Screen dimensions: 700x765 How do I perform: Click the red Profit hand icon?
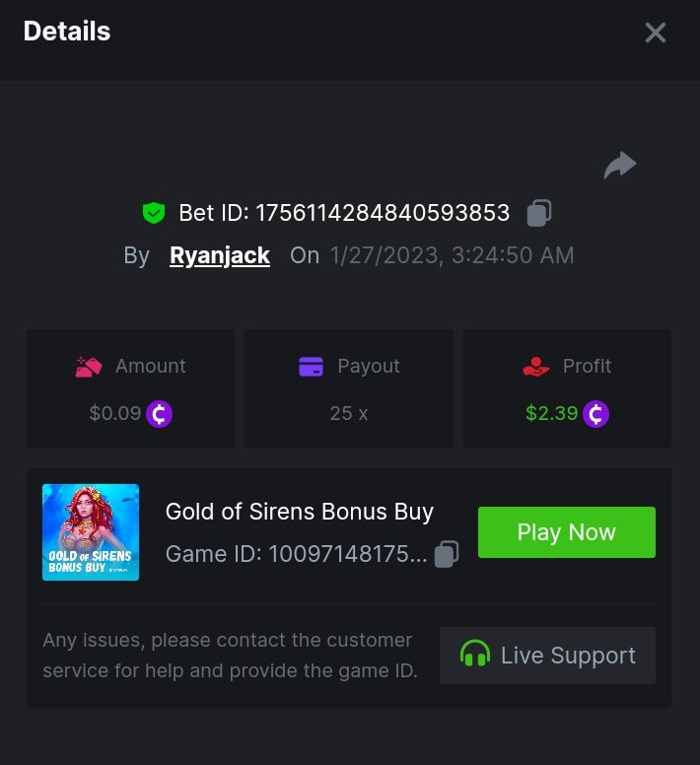pyautogui.click(x=535, y=367)
